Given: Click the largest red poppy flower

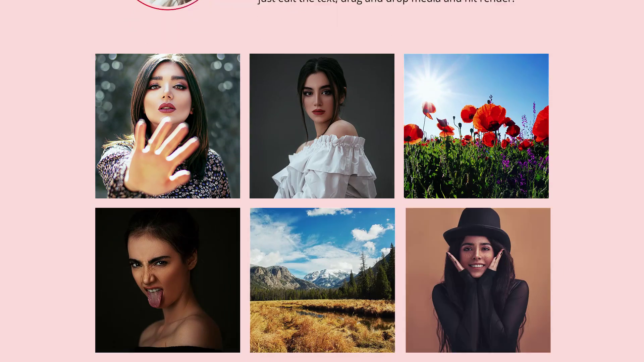Looking at the screenshot, I should (x=490, y=117).
